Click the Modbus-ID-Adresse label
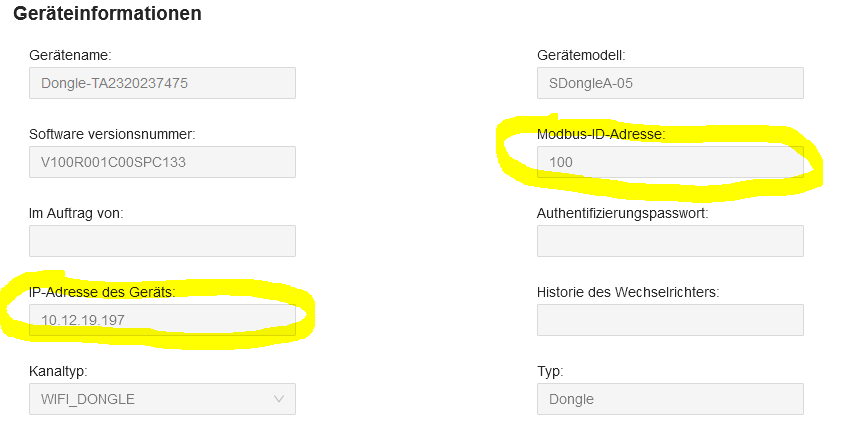This screenshot has width=848, height=436. (600, 134)
